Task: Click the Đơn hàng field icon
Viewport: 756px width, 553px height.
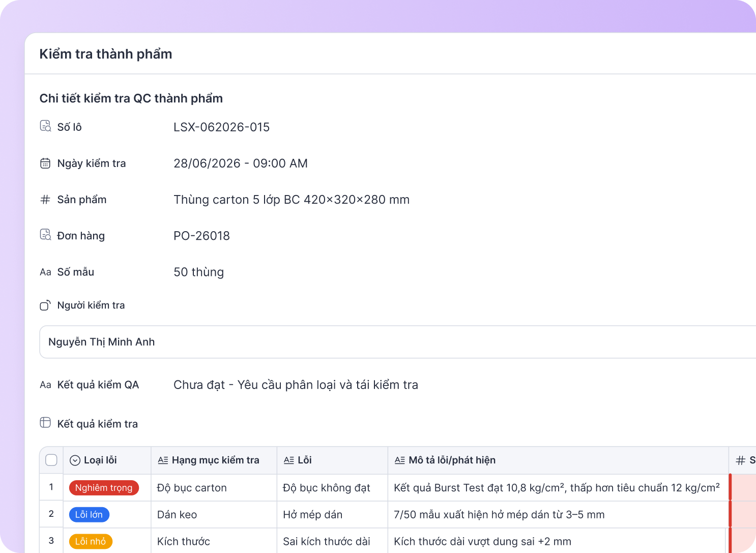Action: pyautogui.click(x=45, y=234)
